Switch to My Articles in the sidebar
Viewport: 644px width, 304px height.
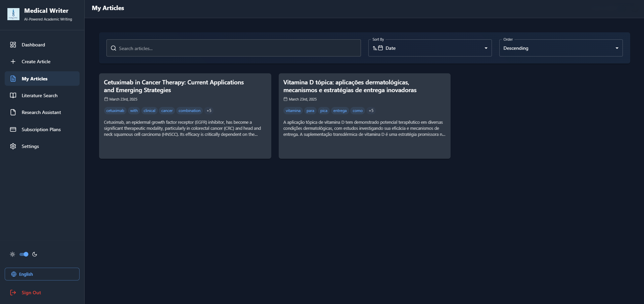click(x=34, y=78)
